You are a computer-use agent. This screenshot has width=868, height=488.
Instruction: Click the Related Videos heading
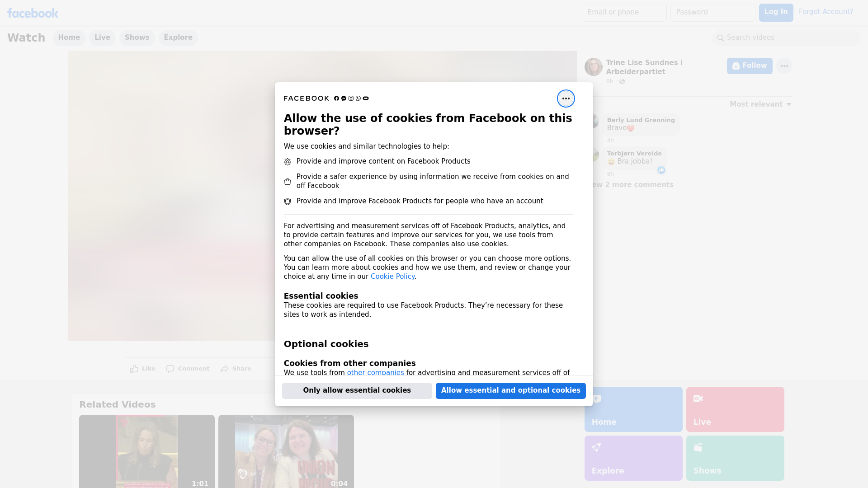tap(117, 405)
